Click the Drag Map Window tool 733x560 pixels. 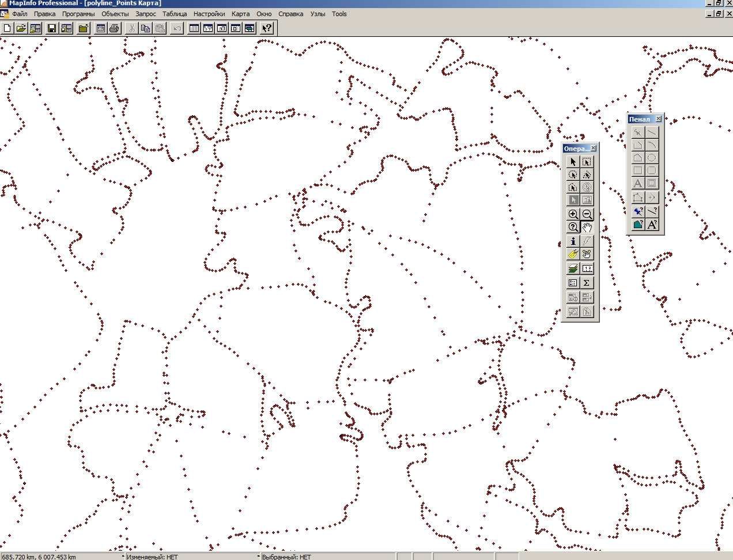pos(587,254)
